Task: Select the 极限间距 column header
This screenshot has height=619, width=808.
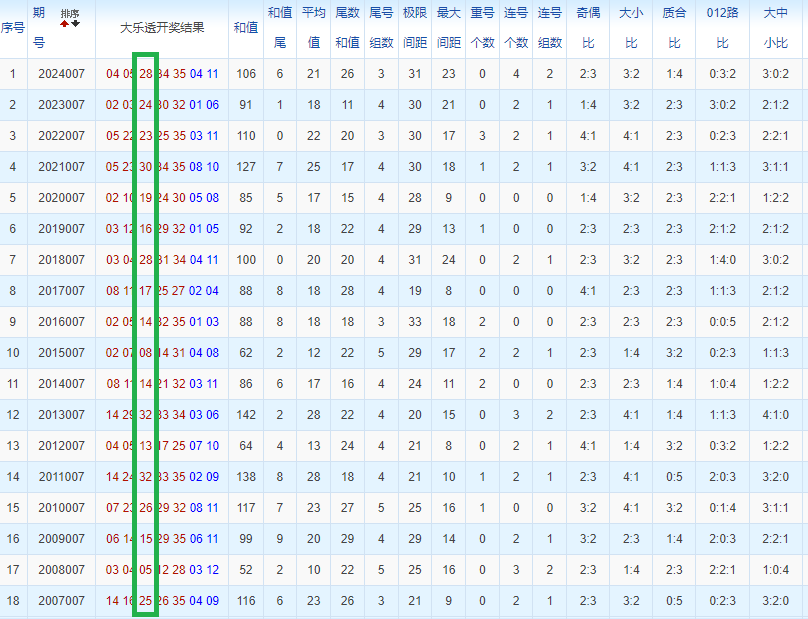Action: coord(414,28)
